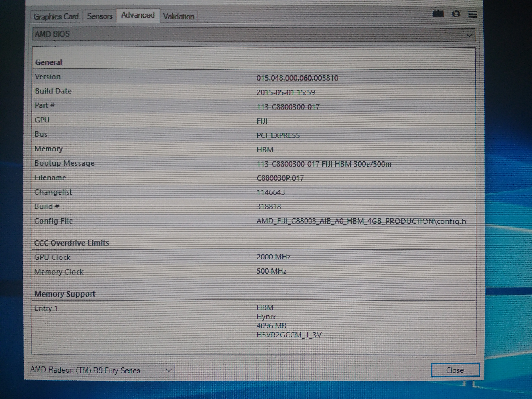This screenshot has width=532, height=399.
Task: Click the Close button
Action: [455, 370]
